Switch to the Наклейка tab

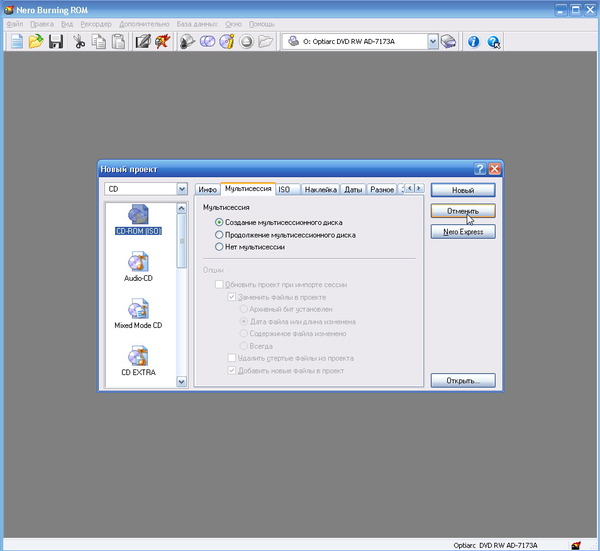[x=321, y=189]
